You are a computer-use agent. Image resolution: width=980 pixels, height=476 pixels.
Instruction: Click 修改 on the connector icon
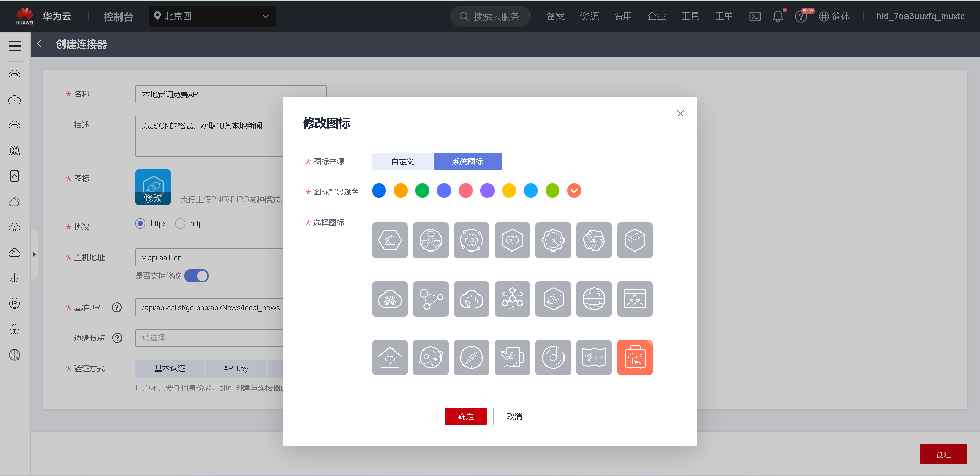point(153,198)
